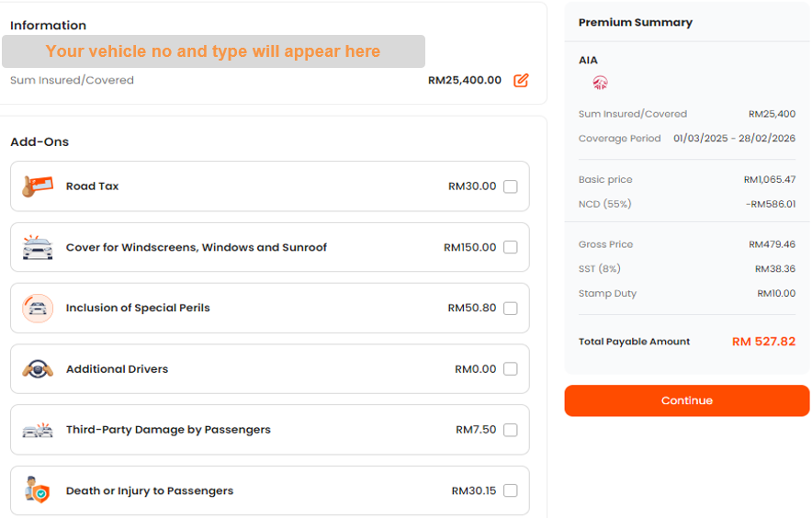Click the AIA insurer logo
This screenshot has height=518, width=812.
[x=600, y=83]
